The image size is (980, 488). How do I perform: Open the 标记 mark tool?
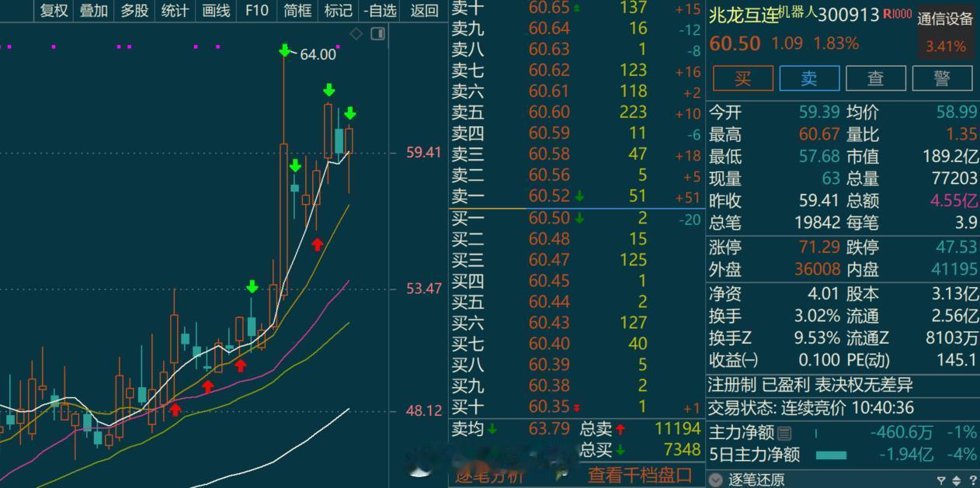pyautogui.click(x=338, y=10)
